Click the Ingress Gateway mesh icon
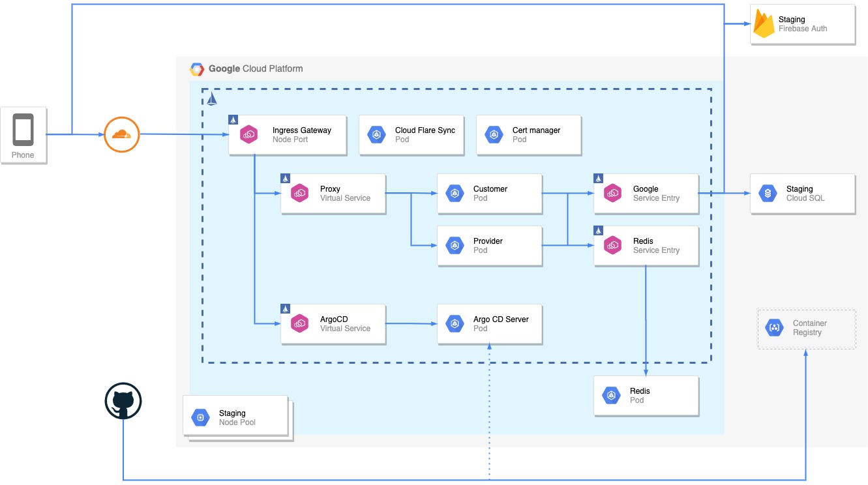868x485 pixels. point(250,135)
